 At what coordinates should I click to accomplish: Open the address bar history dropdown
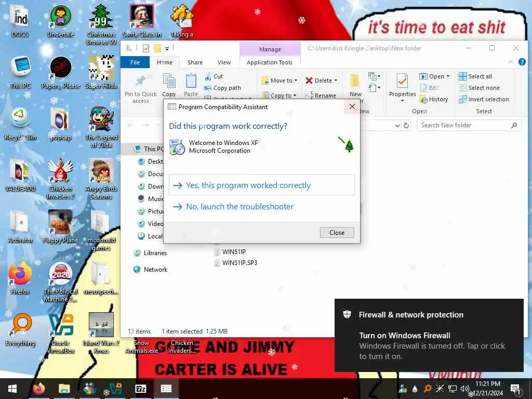pos(397,126)
